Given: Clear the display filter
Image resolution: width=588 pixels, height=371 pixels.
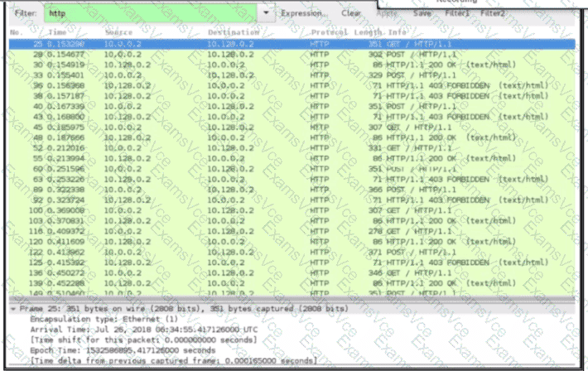Looking at the screenshot, I should click(350, 13).
